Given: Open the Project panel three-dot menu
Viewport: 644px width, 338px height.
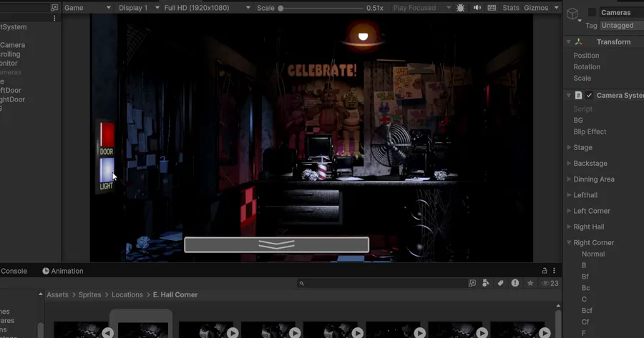Looking at the screenshot, I should [554, 271].
